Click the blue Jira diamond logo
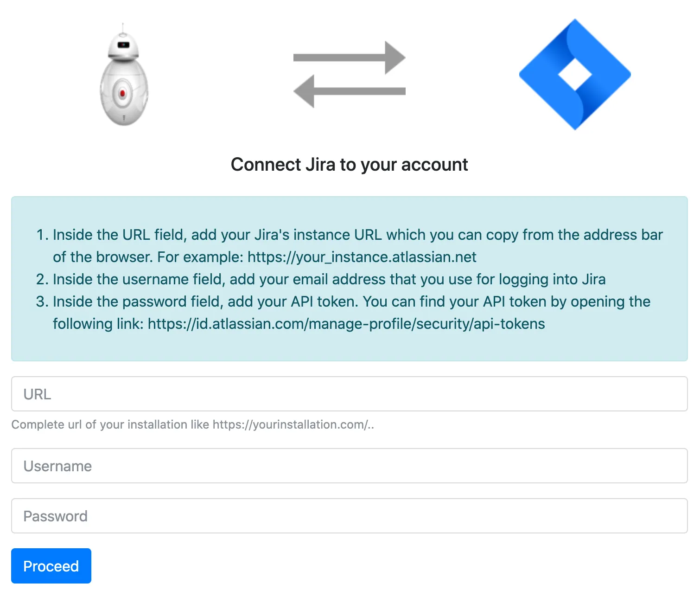 coord(575,74)
